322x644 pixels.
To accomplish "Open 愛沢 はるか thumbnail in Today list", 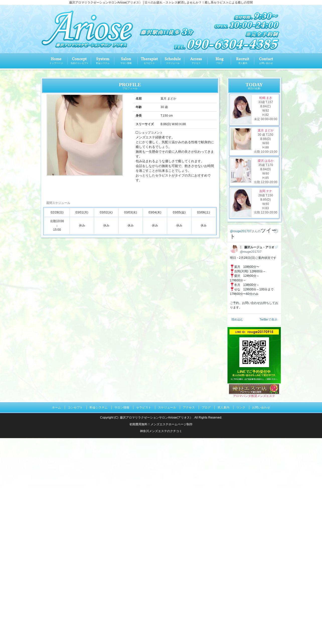I will click(241, 171).
